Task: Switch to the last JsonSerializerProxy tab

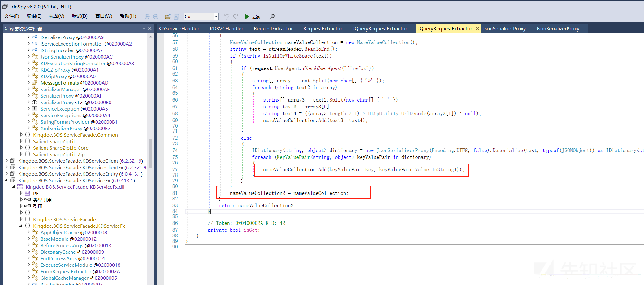Action: point(558,28)
